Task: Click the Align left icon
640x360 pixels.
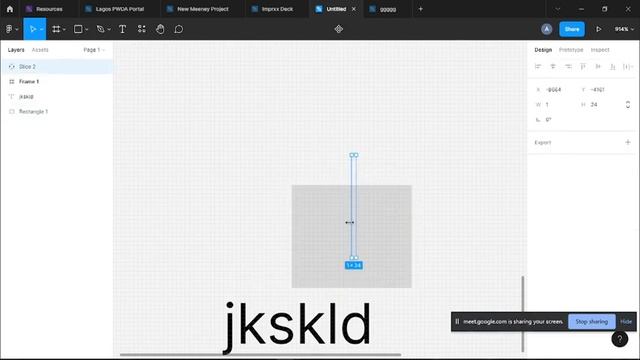Action: (x=538, y=67)
